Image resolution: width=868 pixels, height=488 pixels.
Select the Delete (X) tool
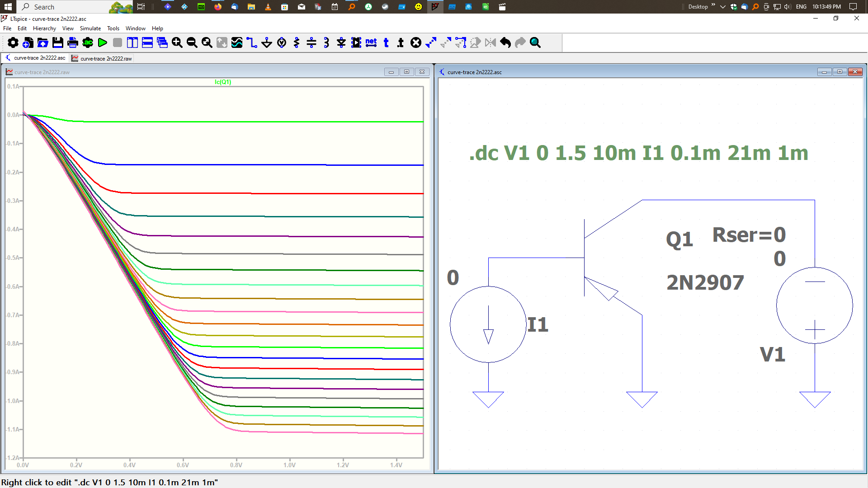(x=416, y=42)
